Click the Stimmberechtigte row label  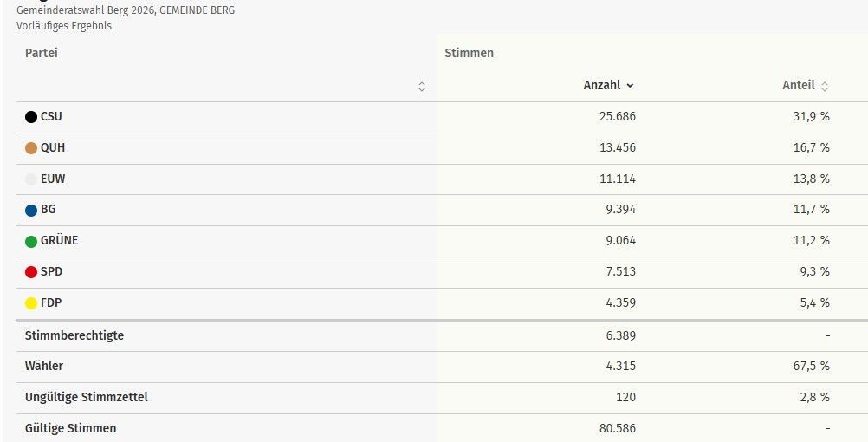[x=74, y=335]
